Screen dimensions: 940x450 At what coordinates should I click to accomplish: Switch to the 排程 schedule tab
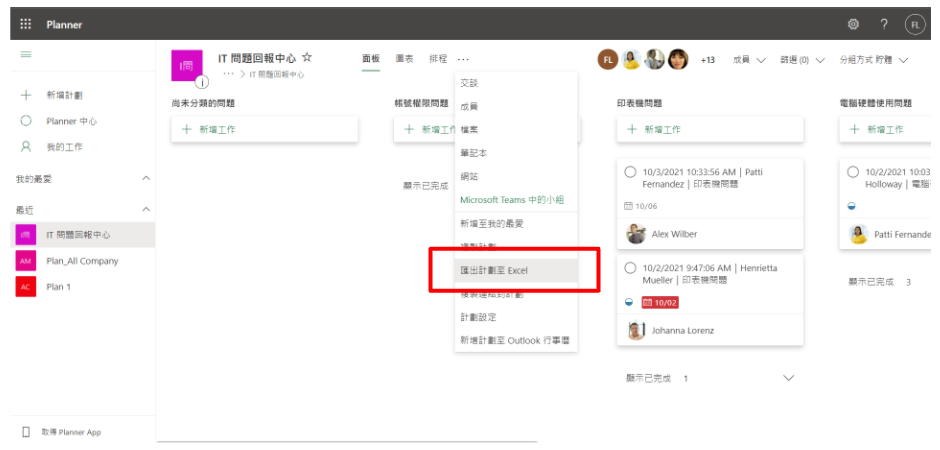click(438, 59)
